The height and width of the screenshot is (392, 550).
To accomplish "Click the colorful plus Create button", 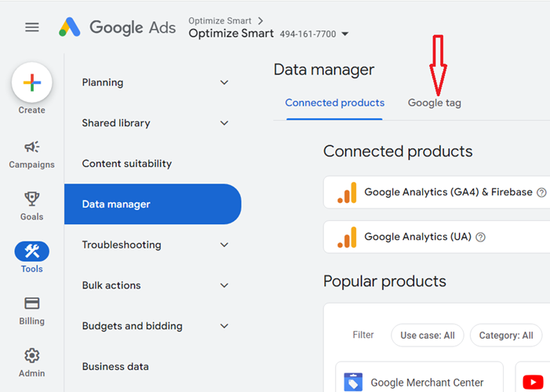I will pyautogui.click(x=32, y=83).
